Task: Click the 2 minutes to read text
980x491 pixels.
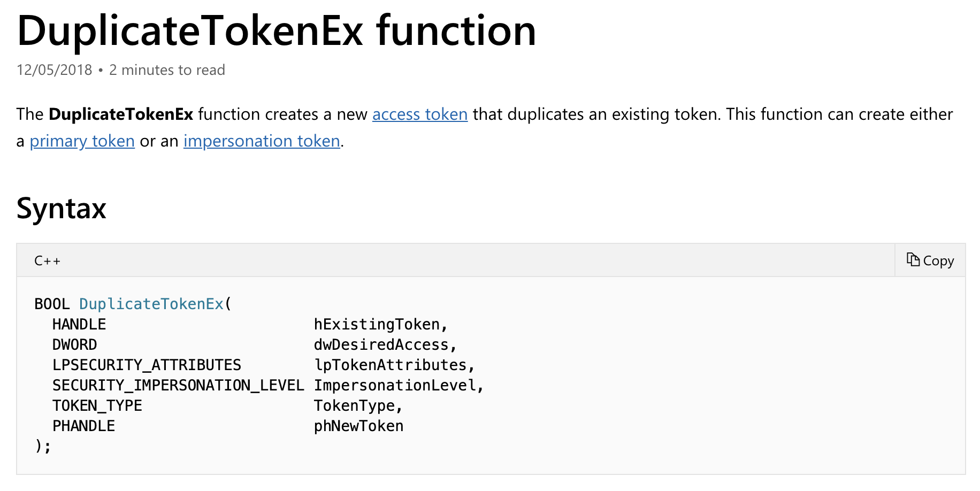Action: [167, 70]
